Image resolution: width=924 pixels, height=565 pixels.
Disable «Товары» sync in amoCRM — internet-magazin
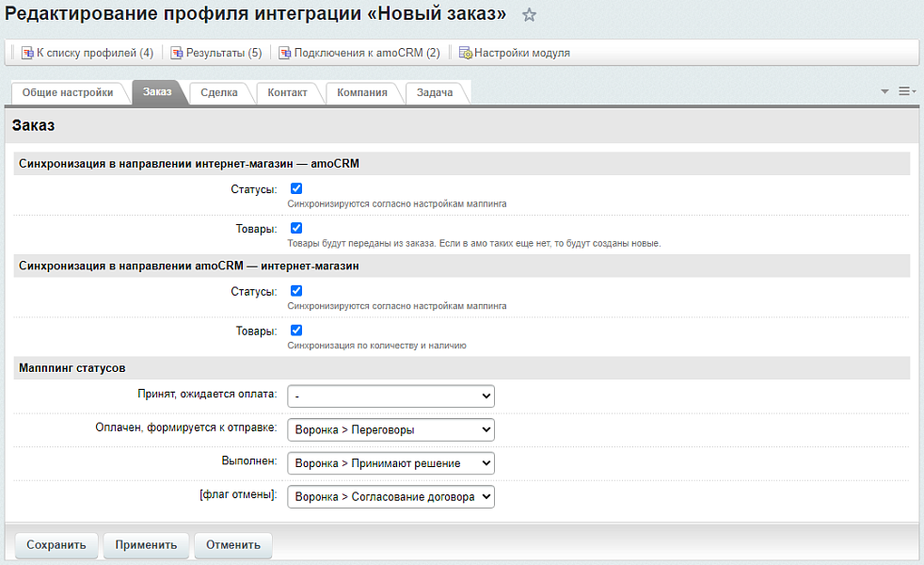point(297,331)
